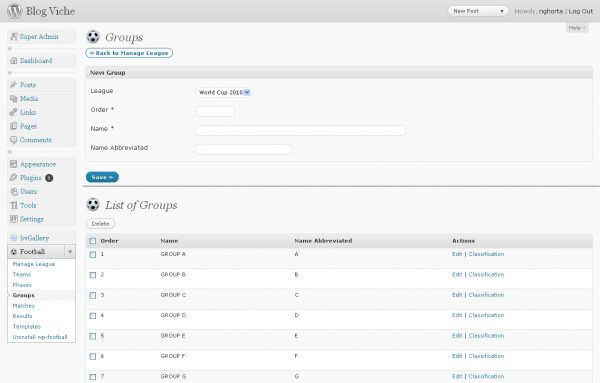This screenshot has width=600, height=383.
Task: Click the Name Abbreviated column header
Action: point(323,241)
